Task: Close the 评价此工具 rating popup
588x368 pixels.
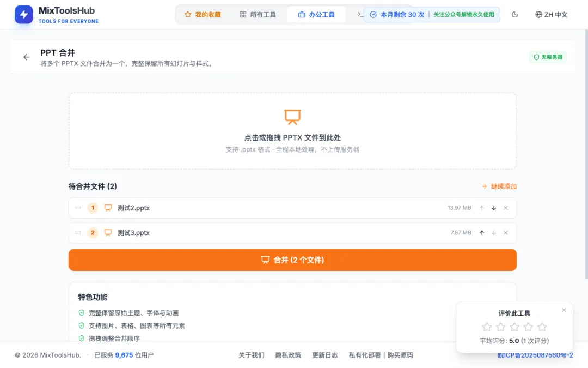Action: point(564,310)
